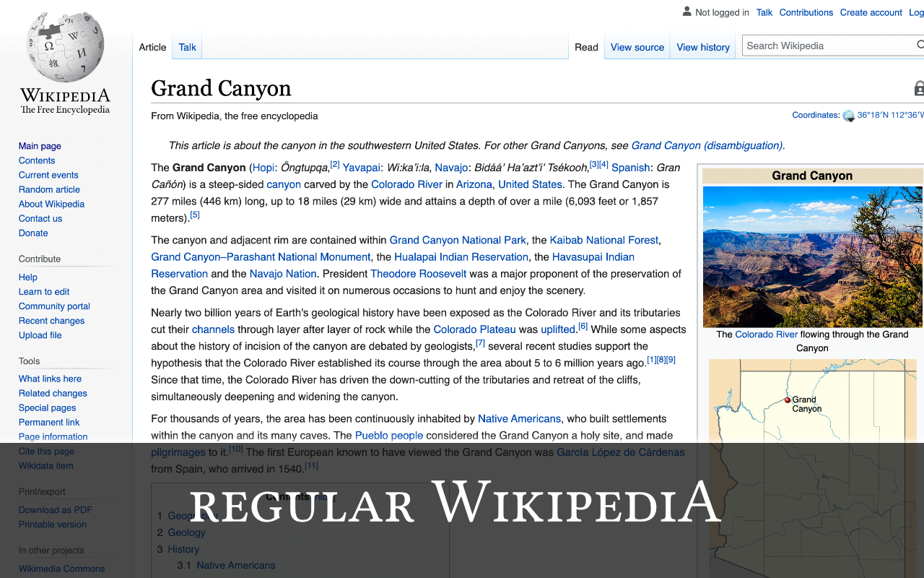Click the globe icon next to Coordinates
Screen dimensions: 924x578
click(x=849, y=115)
